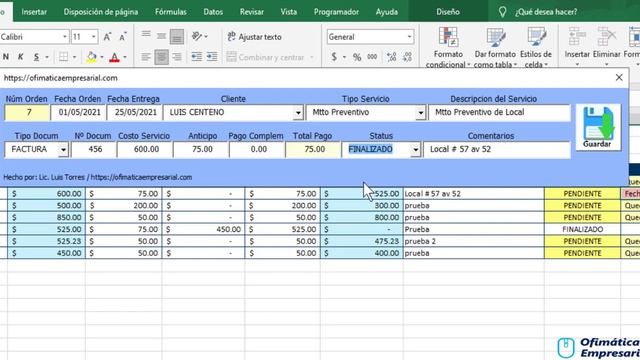
Task: Click the borders icon
Action: (x=63, y=57)
